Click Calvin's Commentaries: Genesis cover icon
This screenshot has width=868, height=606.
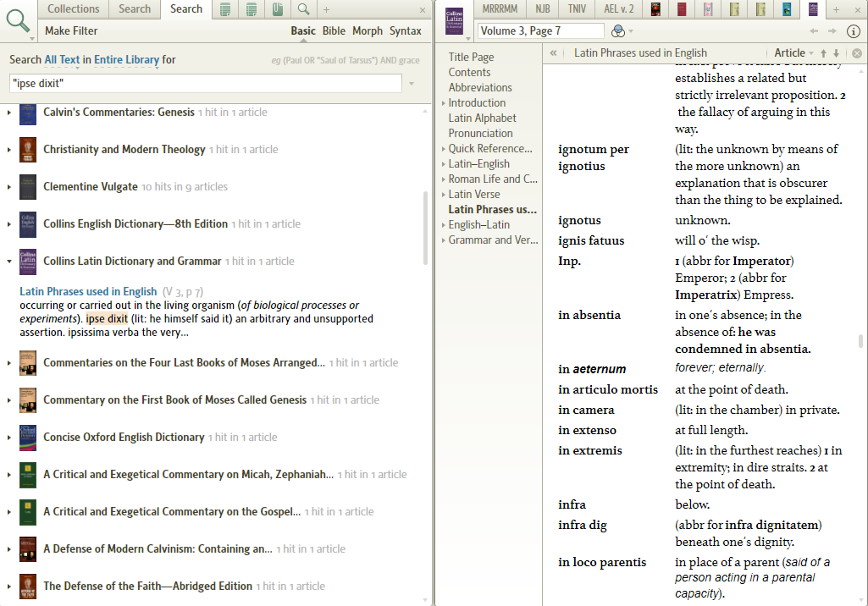click(28, 113)
